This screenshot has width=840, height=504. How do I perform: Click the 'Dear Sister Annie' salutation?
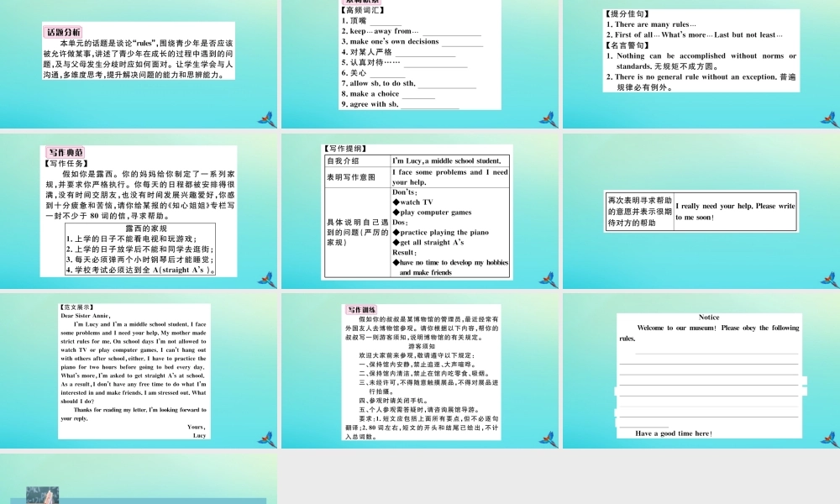coord(85,316)
